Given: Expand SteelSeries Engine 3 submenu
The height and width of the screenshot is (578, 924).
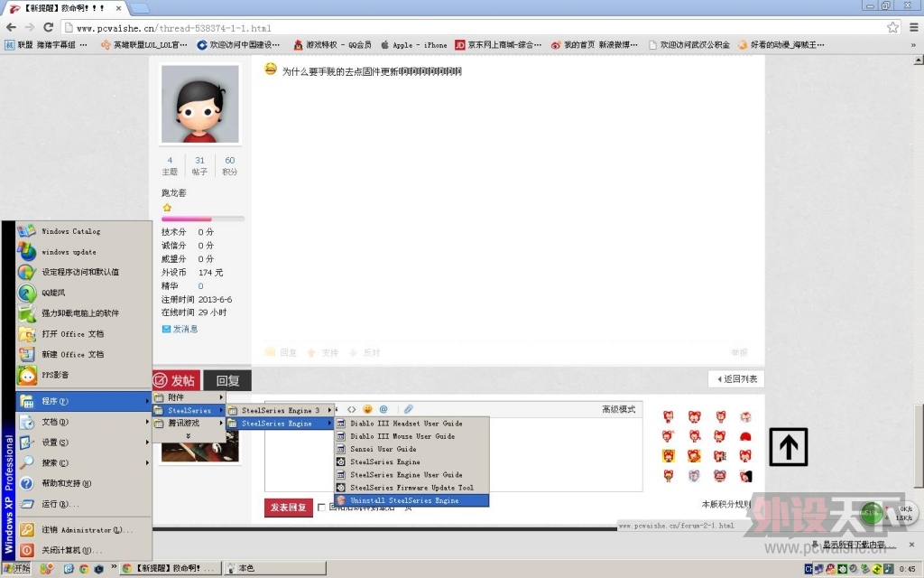Looking at the screenshot, I should (281, 411).
